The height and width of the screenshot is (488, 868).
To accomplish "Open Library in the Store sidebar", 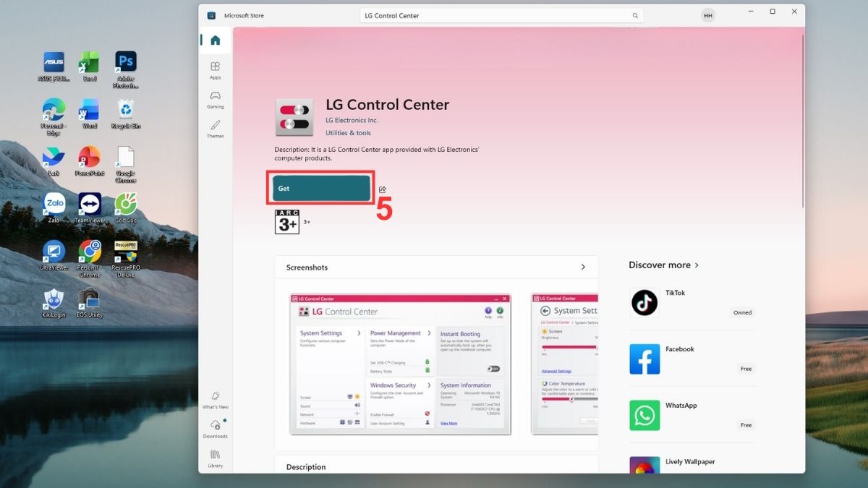I will click(x=216, y=459).
